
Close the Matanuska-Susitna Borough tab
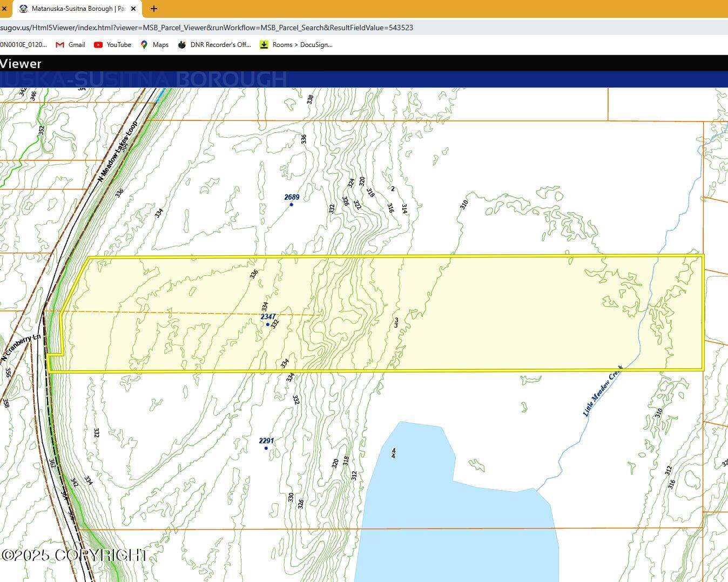[133, 9]
